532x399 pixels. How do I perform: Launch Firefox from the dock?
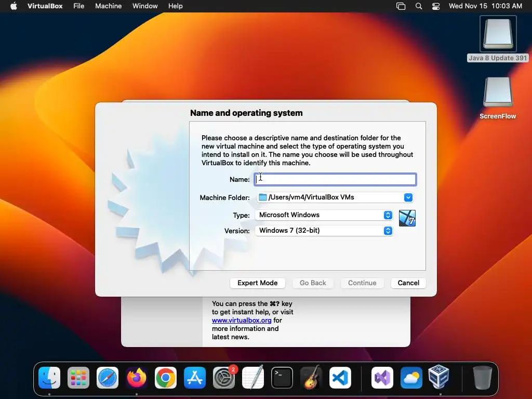137,377
